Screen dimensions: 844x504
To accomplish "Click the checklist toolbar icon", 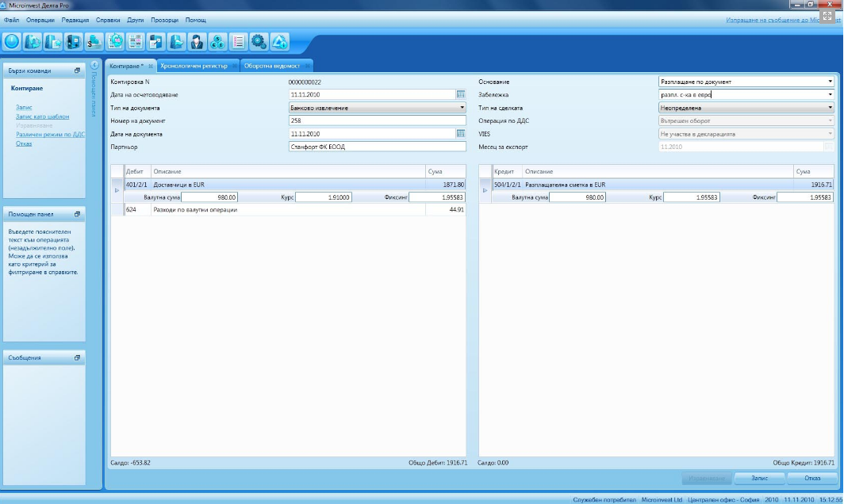I will point(238,41).
